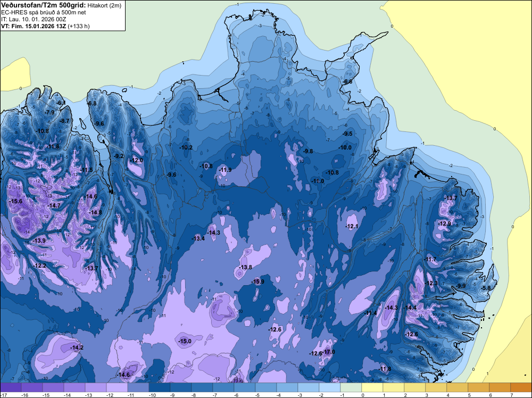
Task: Click the valid time line 'VT: Fim. 15.01.2026 13Z'
Action: pyautogui.click(x=34, y=26)
